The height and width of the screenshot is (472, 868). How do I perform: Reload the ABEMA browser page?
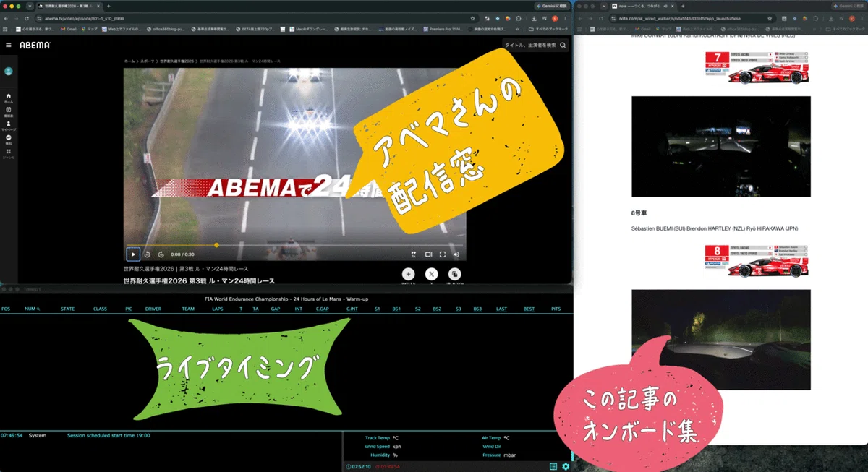(27, 18)
